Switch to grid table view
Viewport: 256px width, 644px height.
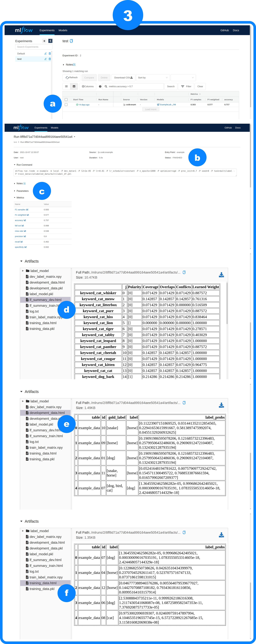click(x=74, y=86)
